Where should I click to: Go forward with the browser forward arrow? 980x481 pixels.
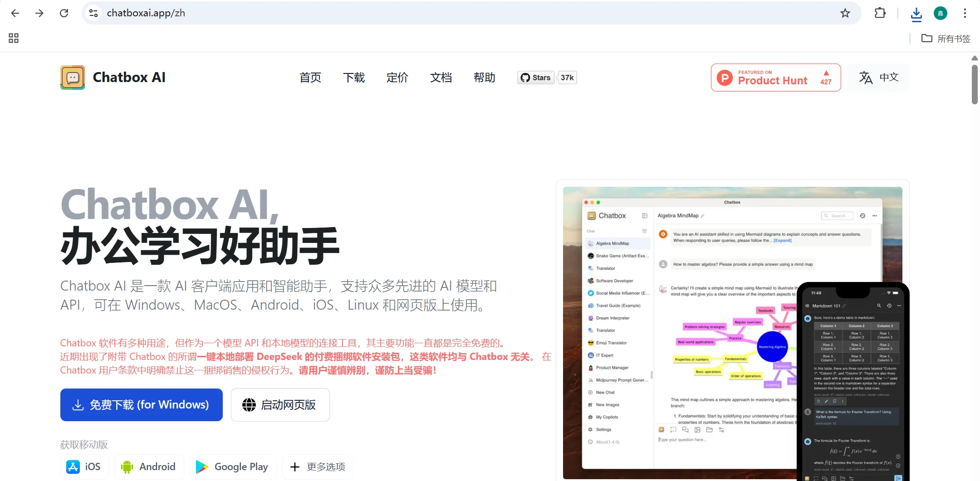(39, 13)
